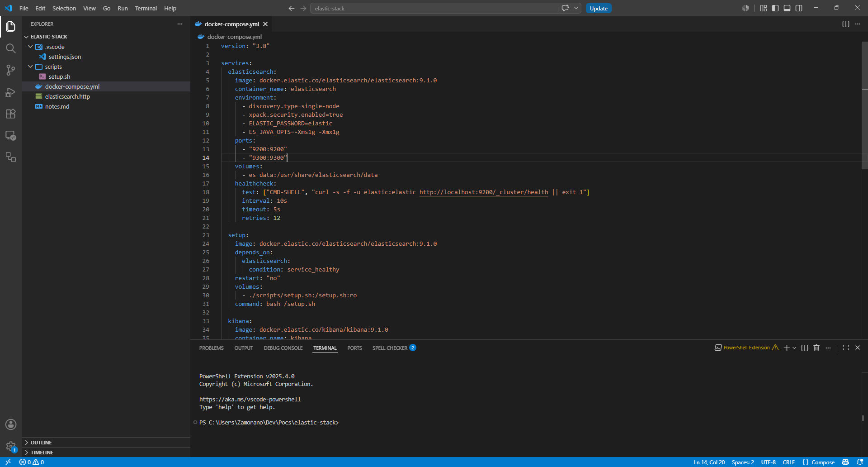
Task: Click the PowerShell Extension terminal label
Action: (746, 348)
